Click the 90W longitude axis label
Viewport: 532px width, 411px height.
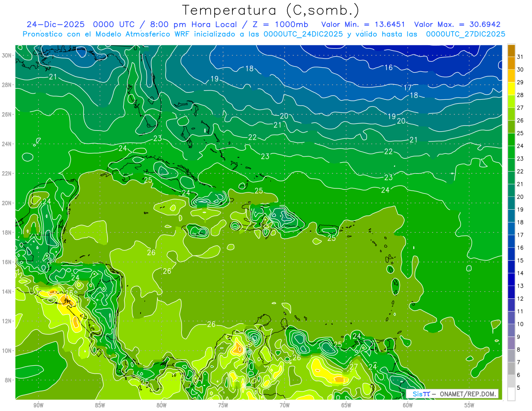click(38, 405)
